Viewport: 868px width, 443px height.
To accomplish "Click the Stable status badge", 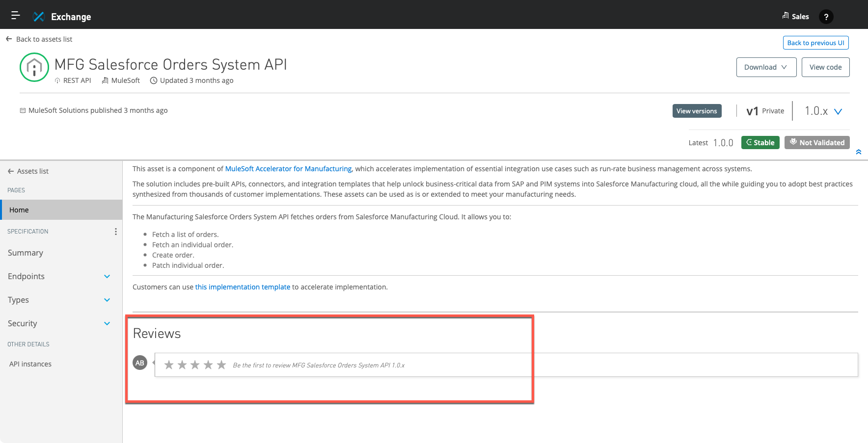I will pos(760,142).
